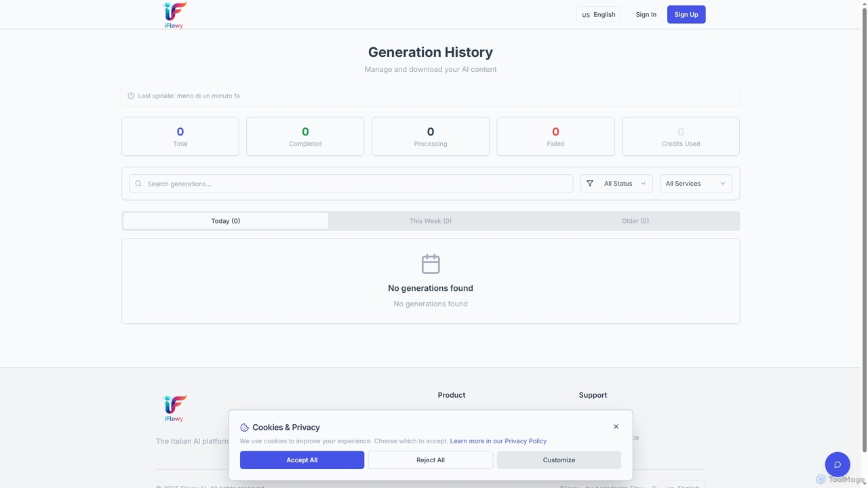The height and width of the screenshot is (488, 868).
Task: Click the filter funnel icon
Action: pyautogui.click(x=590, y=184)
